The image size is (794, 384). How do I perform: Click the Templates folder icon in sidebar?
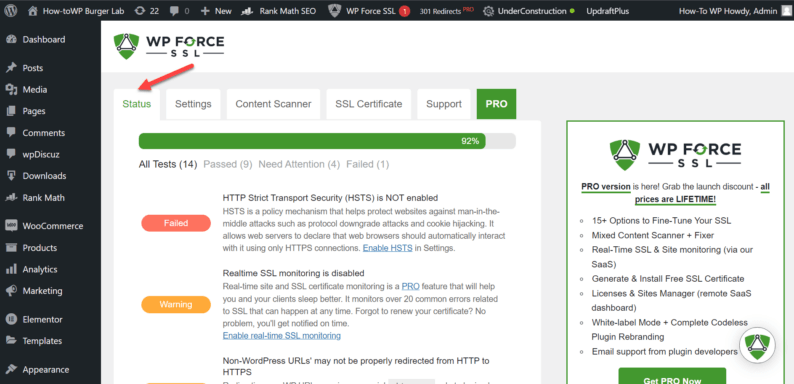point(12,341)
